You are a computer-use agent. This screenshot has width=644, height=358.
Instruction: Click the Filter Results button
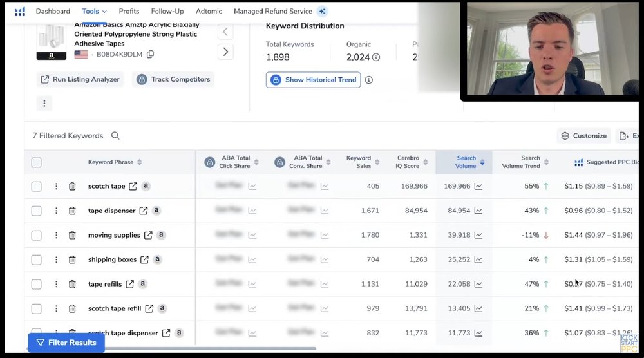click(66, 343)
